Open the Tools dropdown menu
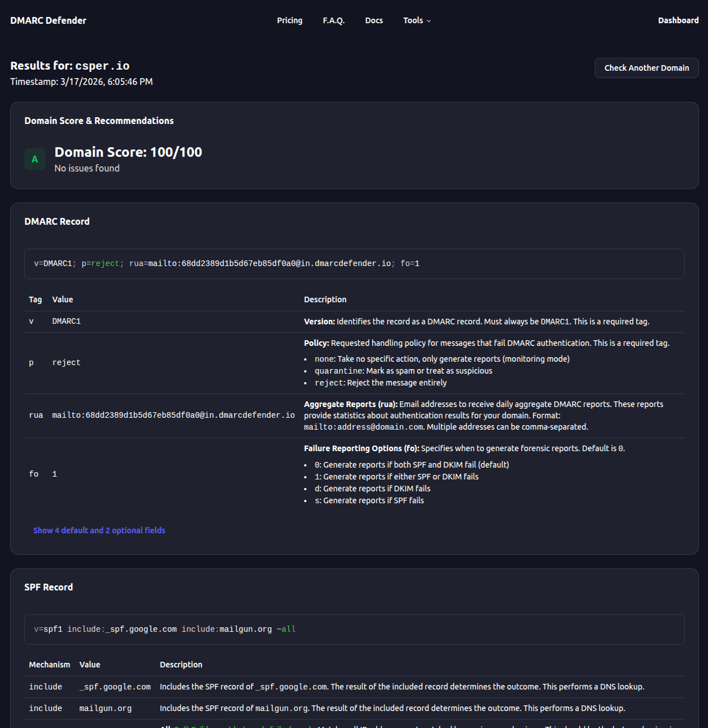 416,20
